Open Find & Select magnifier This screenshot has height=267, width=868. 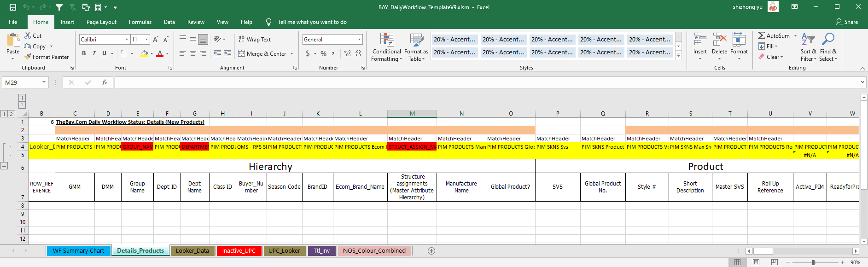(828, 47)
